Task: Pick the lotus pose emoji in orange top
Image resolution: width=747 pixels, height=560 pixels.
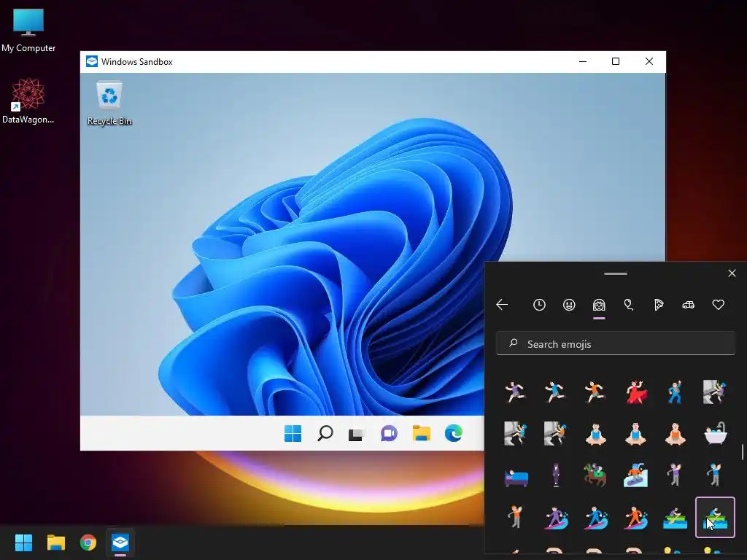Action: point(675,434)
